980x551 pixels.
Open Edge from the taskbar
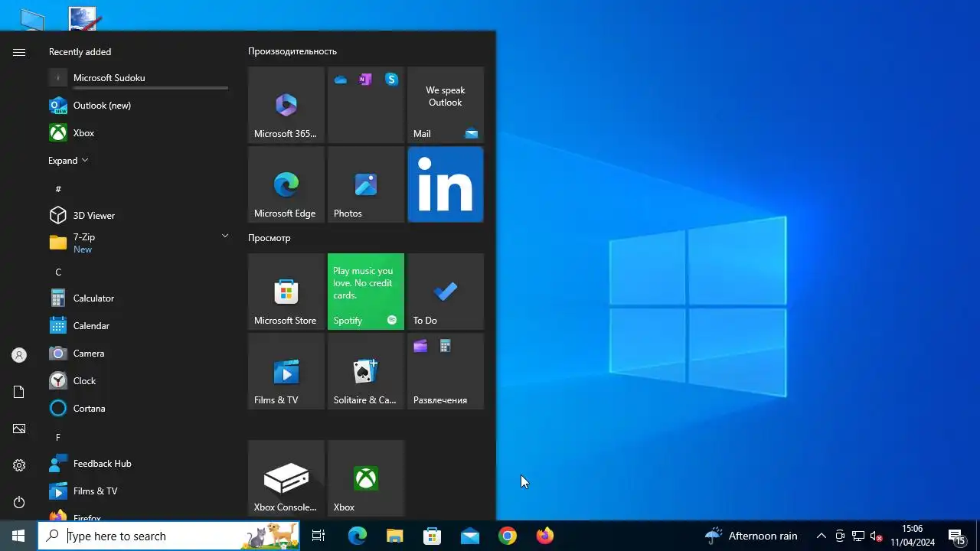pos(358,536)
